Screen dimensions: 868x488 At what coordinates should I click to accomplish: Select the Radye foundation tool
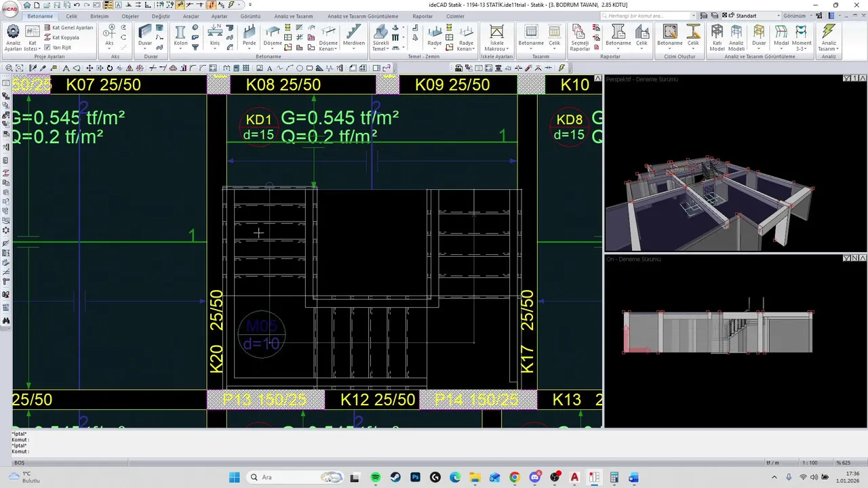(435, 37)
